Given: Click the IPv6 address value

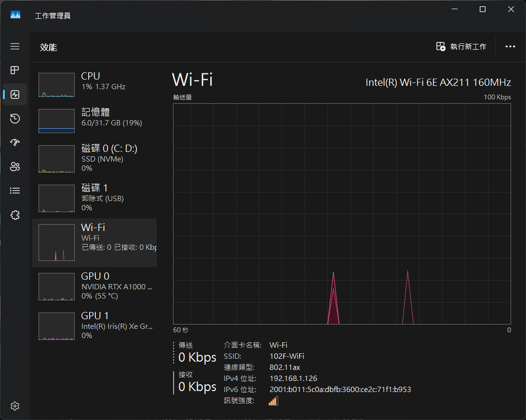Looking at the screenshot, I should [340, 390].
